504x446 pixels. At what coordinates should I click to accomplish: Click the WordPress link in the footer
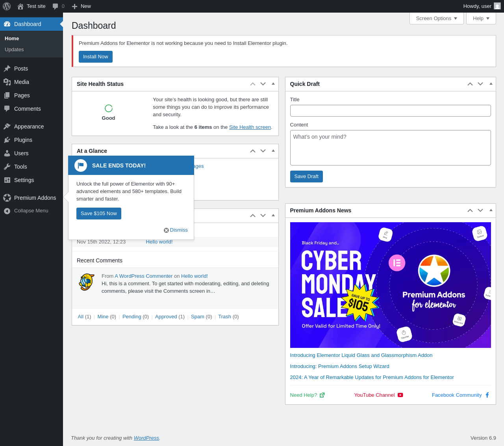pos(146,438)
